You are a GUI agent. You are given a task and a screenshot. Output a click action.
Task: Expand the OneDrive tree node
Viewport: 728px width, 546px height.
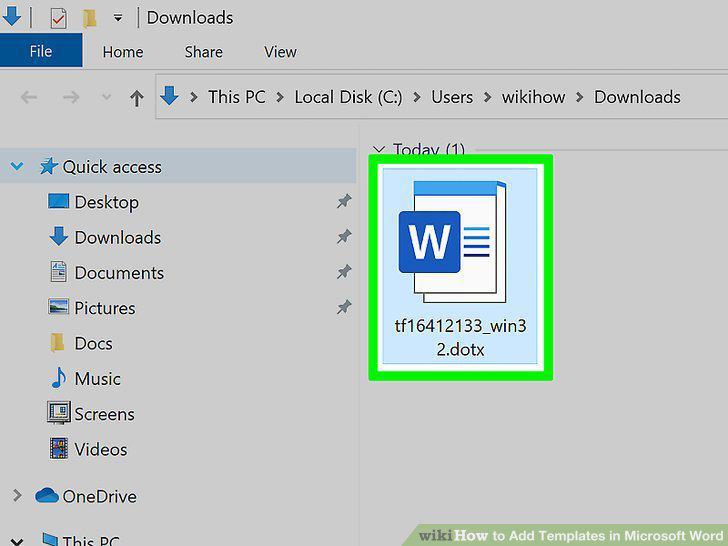pyautogui.click(x=17, y=496)
